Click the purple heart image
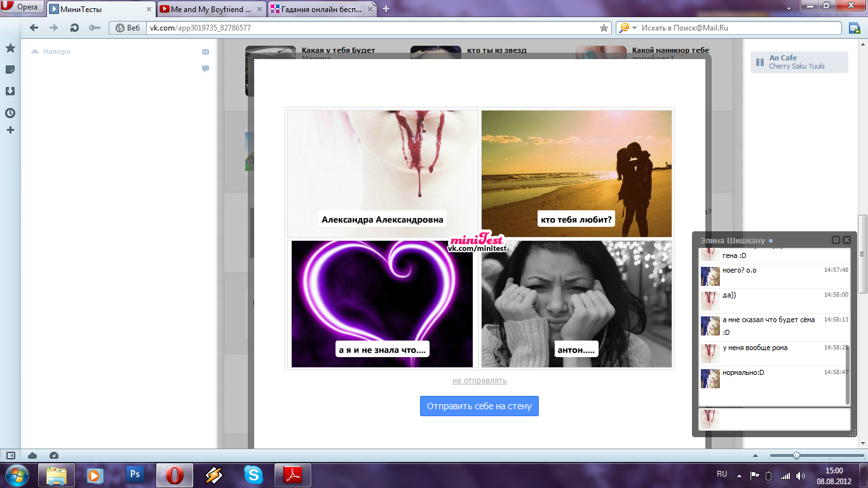This screenshot has height=488, width=868. pyautogui.click(x=383, y=304)
